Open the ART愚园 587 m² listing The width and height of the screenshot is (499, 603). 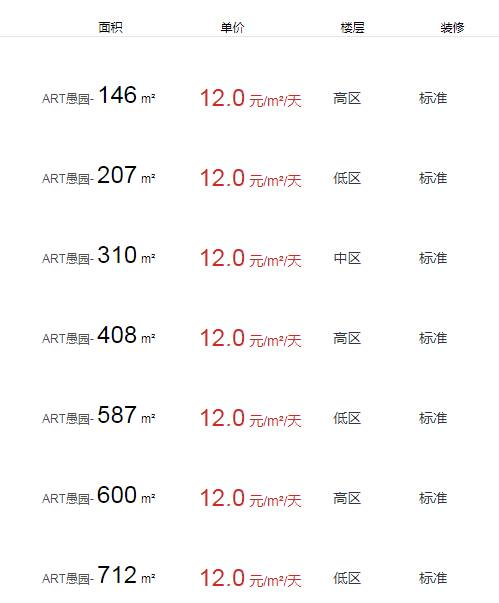[x=98, y=415]
